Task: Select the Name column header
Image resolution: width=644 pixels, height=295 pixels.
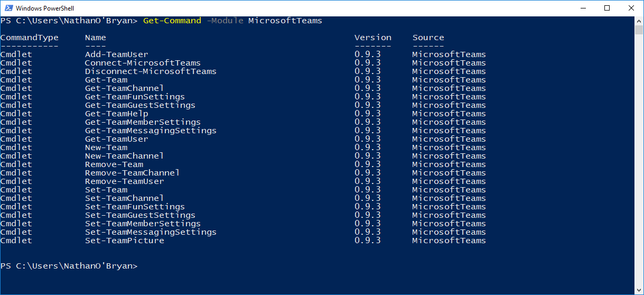Action: (x=95, y=38)
